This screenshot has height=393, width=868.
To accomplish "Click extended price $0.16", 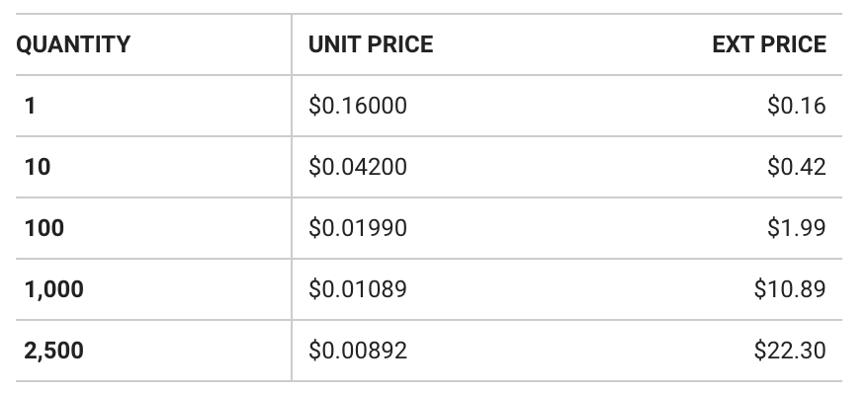I will pos(797,106).
